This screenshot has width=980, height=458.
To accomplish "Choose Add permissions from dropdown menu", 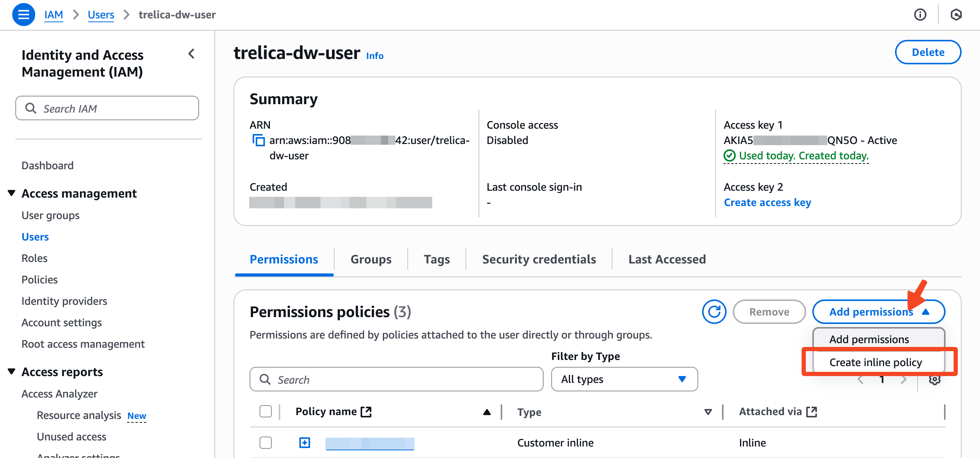I will click(x=879, y=339).
